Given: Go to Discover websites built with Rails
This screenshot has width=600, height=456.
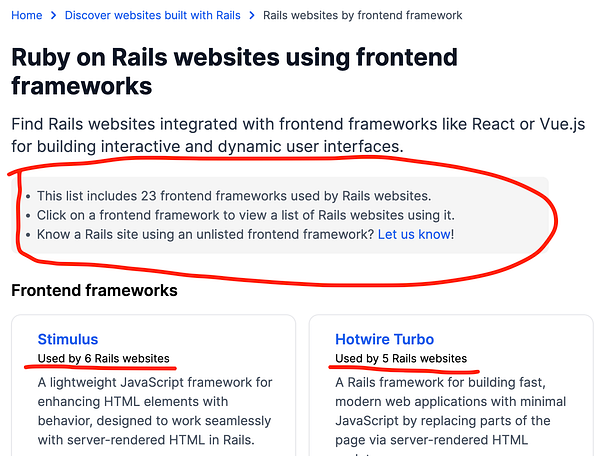Looking at the screenshot, I should coord(152,15).
